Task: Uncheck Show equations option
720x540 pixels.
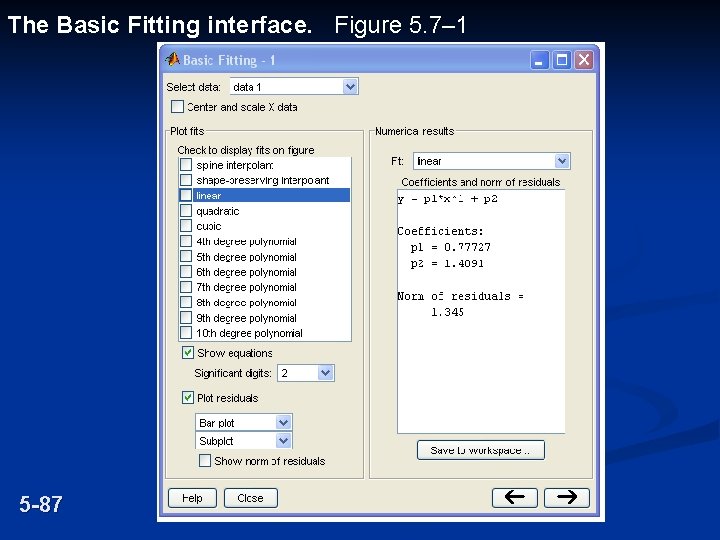Action: pyautogui.click(x=188, y=353)
